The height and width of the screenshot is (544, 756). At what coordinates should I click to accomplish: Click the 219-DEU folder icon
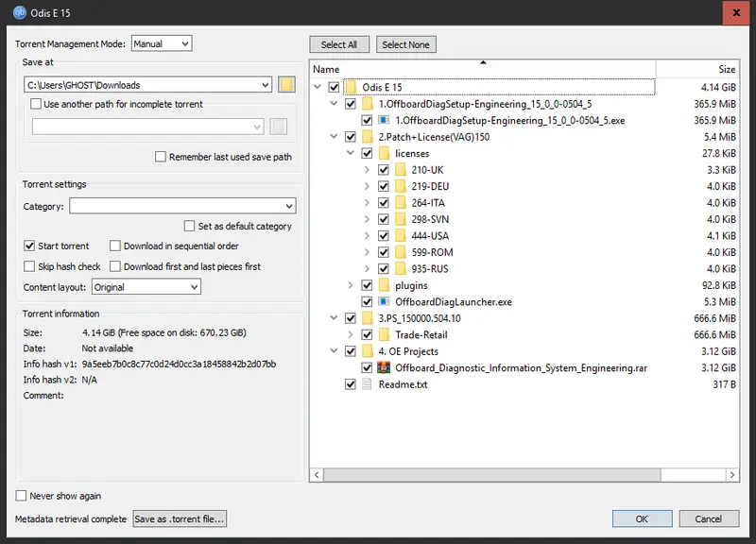pyautogui.click(x=400, y=186)
